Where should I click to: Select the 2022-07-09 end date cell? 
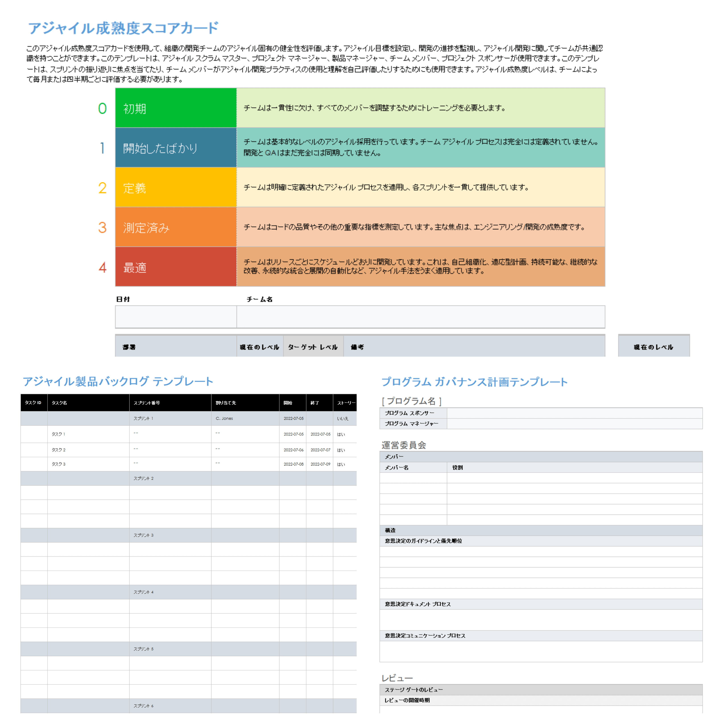(320, 464)
